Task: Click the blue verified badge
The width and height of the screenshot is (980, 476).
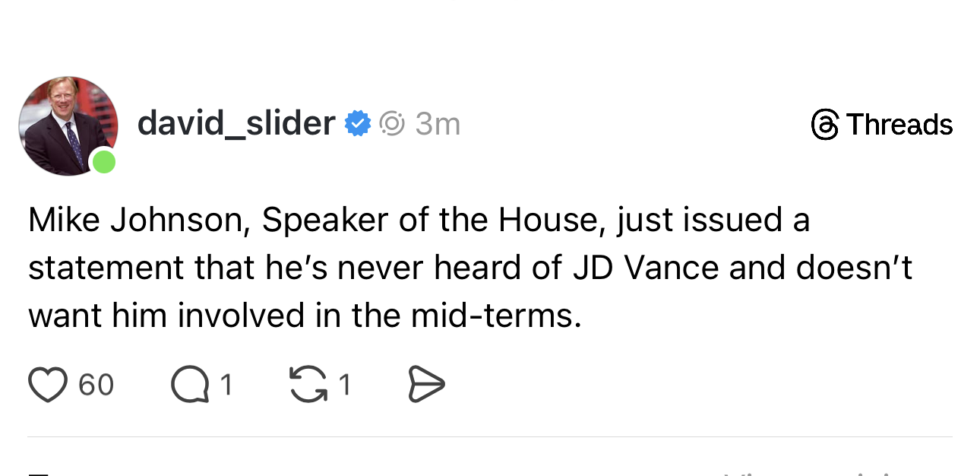Action: [x=358, y=123]
